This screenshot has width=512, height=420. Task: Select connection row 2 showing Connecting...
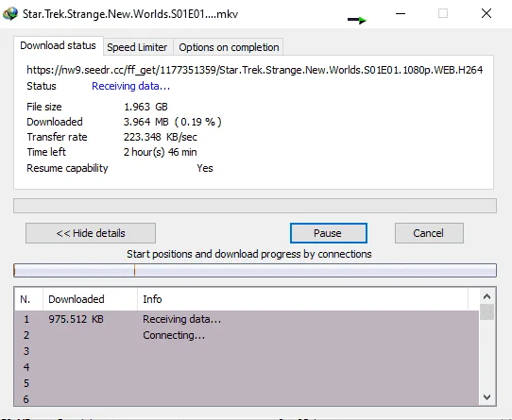pos(247,335)
